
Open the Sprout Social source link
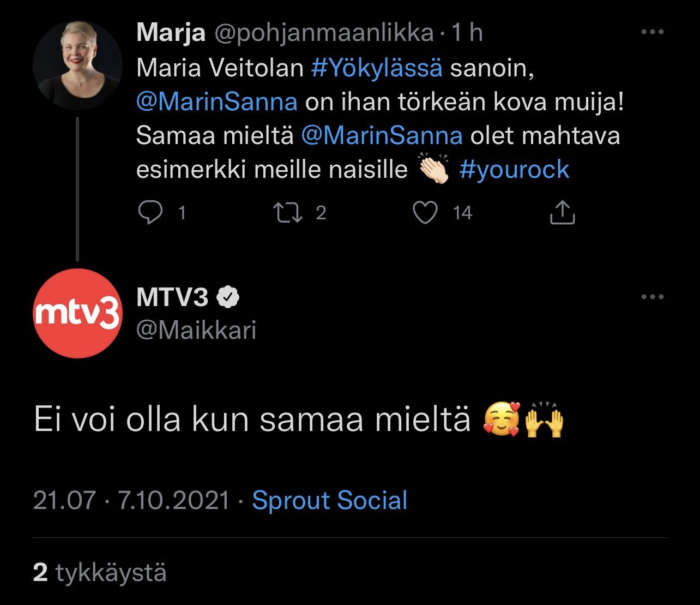coord(329,500)
